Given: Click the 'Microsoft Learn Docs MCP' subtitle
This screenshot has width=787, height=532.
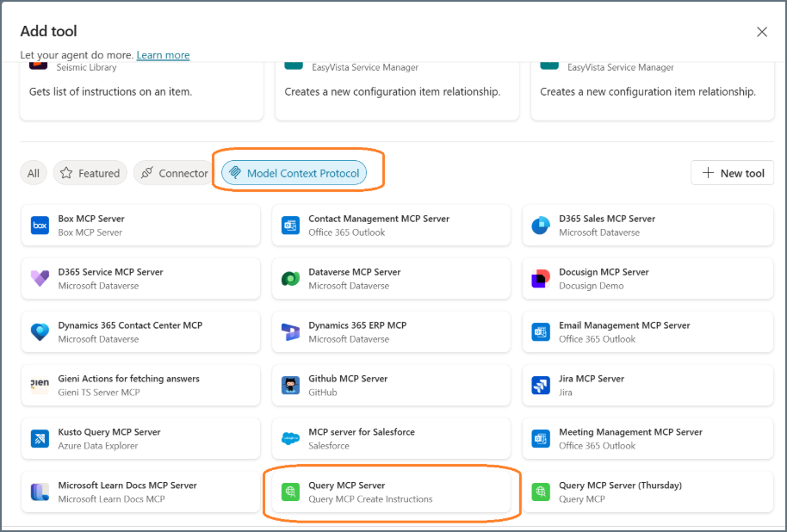Looking at the screenshot, I should pyautogui.click(x=111, y=499).
